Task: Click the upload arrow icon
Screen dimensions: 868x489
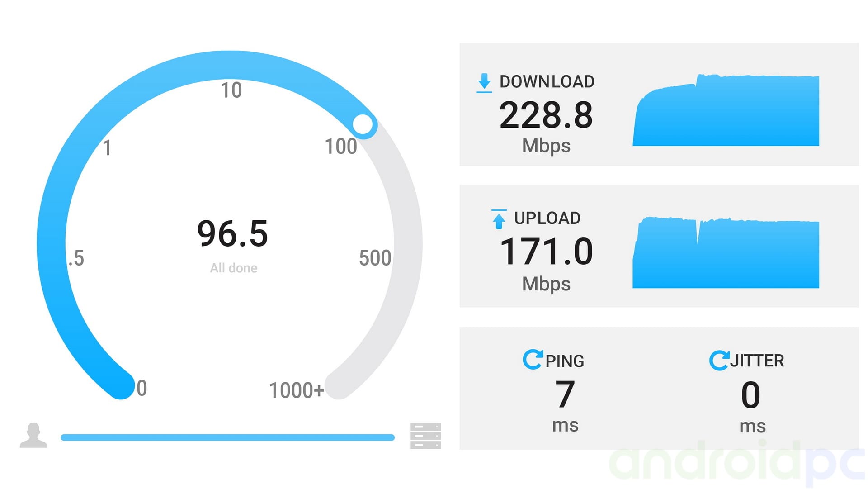Action: (499, 219)
